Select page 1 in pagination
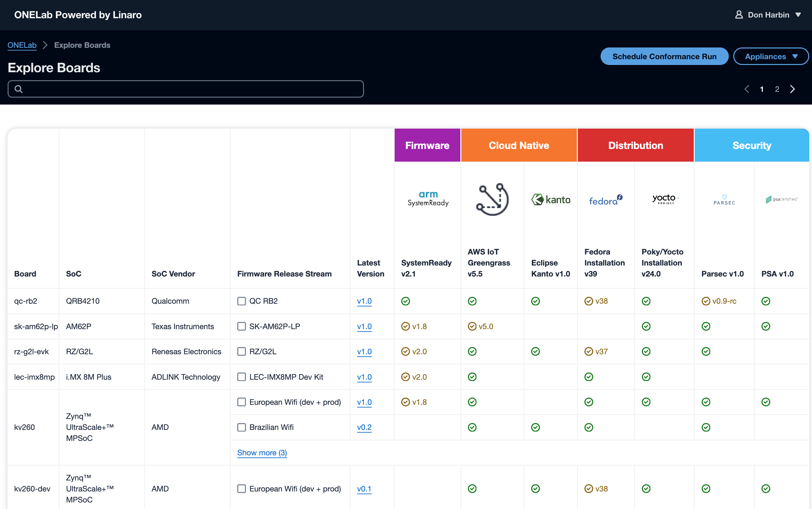This screenshot has height=509, width=812. pos(762,89)
